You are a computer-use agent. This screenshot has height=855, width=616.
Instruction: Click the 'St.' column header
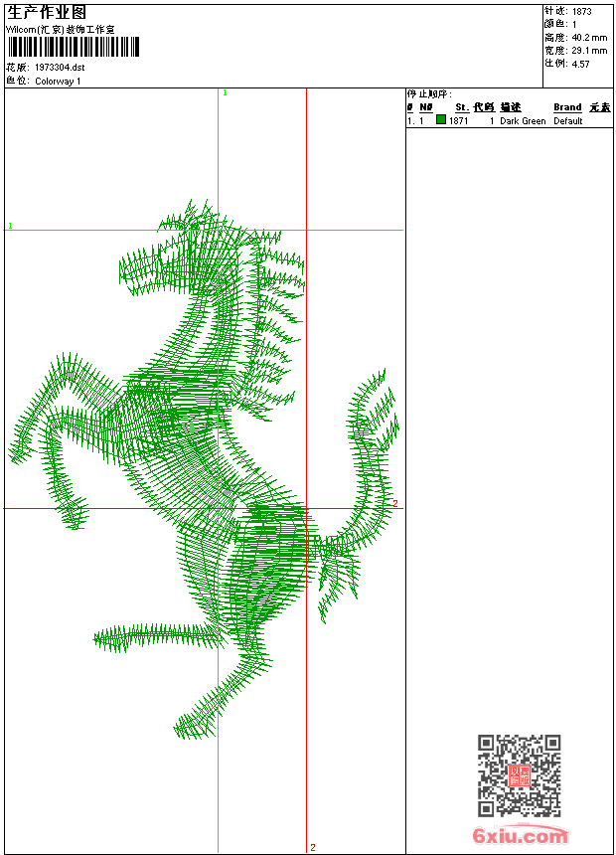pyautogui.click(x=462, y=107)
